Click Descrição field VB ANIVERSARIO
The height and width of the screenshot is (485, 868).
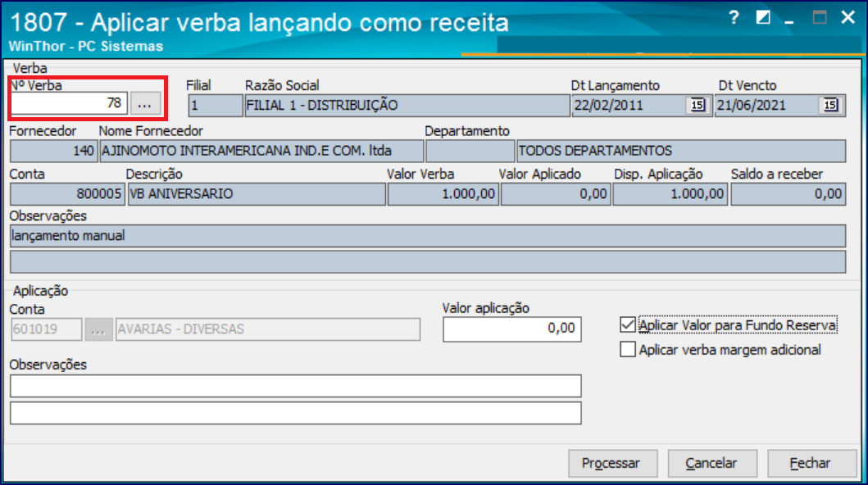click(x=257, y=194)
